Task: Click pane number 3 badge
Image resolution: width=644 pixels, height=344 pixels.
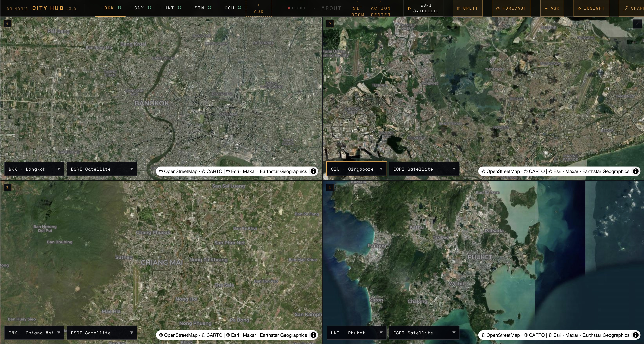Action: pos(7,187)
